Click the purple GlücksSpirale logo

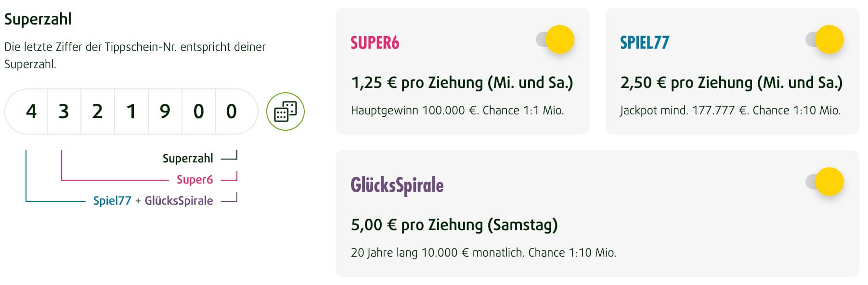coord(397,186)
